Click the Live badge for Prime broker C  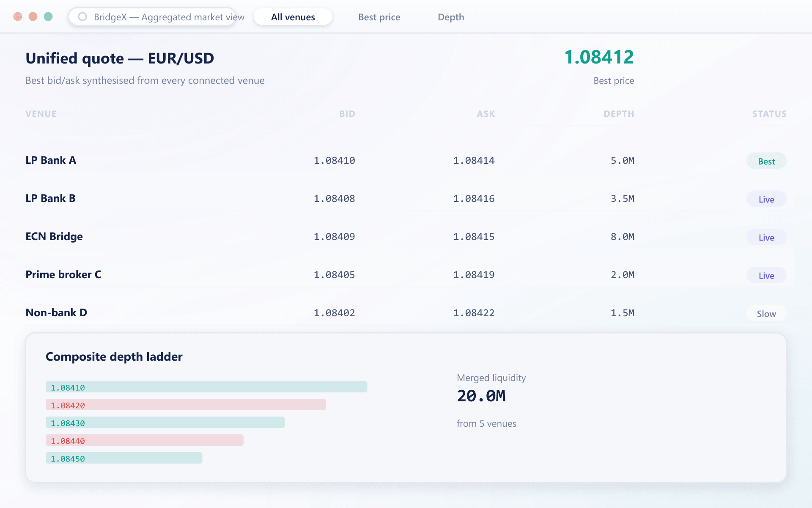tap(766, 275)
